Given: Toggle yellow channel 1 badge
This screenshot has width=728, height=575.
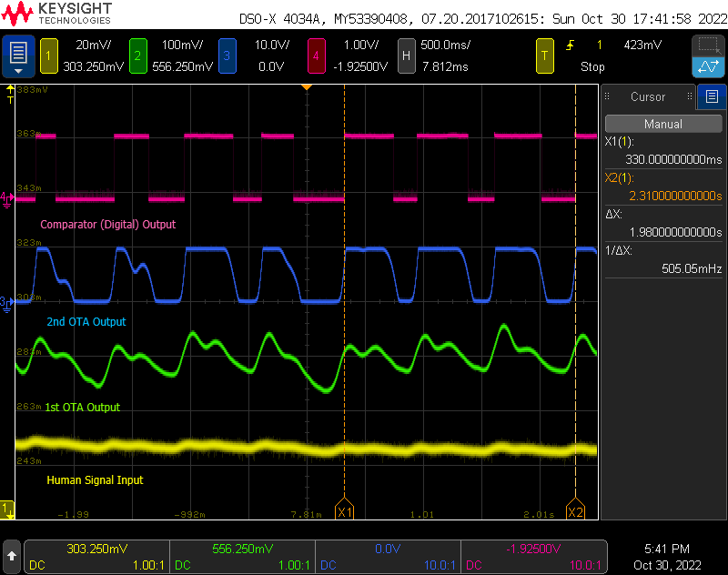Looking at the screenshot, I should click(48, 55).
